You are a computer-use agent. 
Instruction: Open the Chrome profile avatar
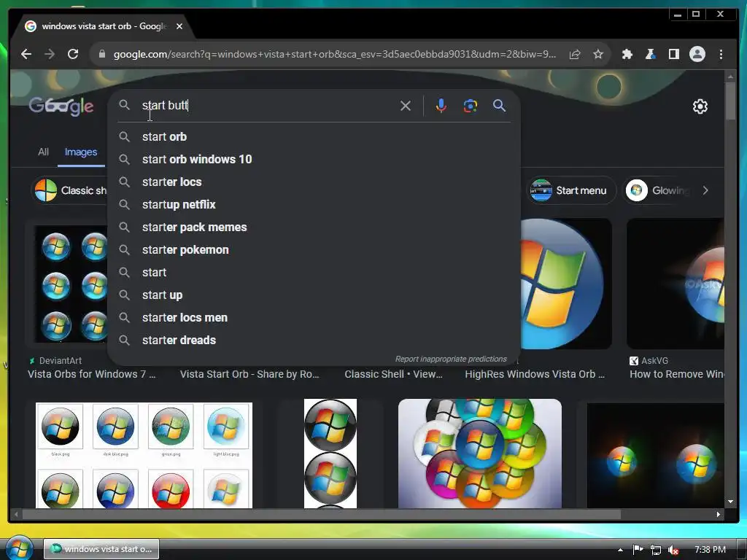tap(697, 54)
